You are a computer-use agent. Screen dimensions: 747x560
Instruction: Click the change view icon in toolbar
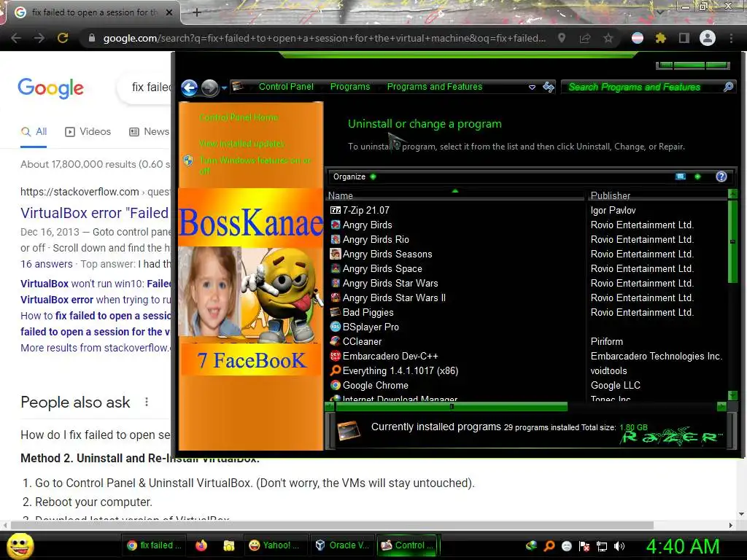tap(681, 176)
